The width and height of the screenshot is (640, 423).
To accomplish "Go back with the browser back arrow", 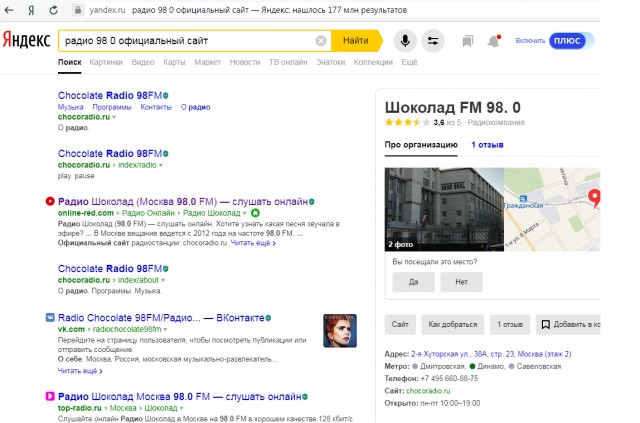I will click(x=9, y=10).
